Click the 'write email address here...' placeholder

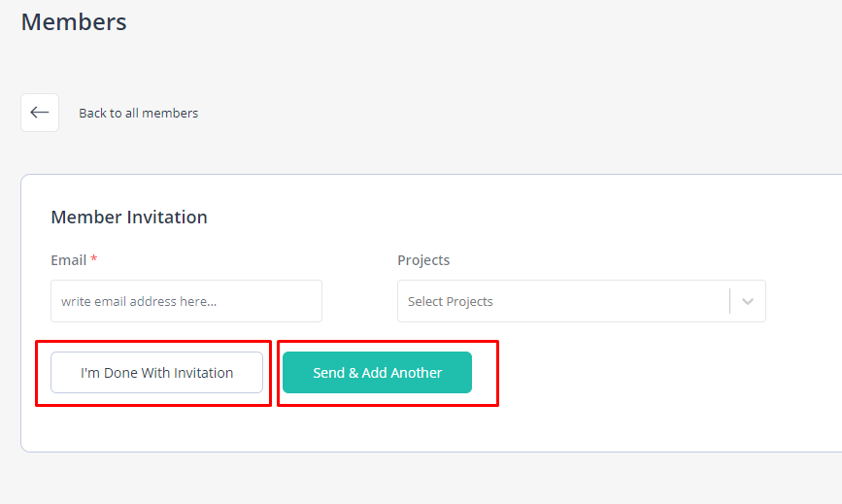[x=139, y=302]
